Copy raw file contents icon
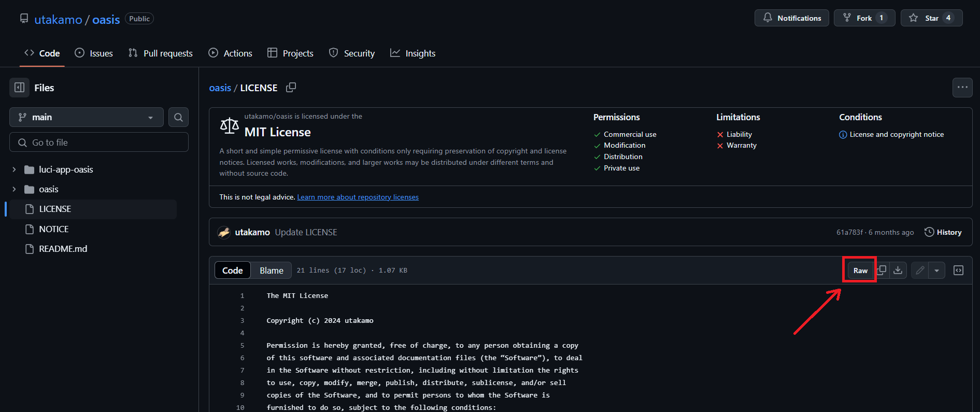The height and width of the screenshot is (412, 980). tap(882, 270)
